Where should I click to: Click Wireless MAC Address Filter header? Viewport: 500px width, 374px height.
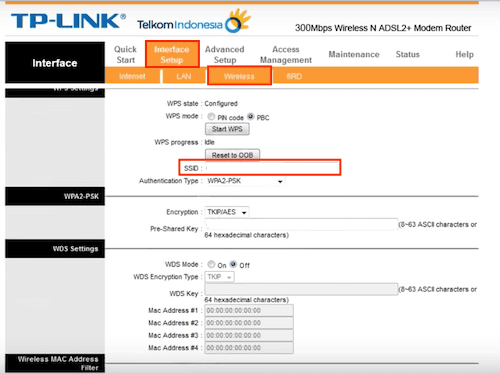point(55,363)
